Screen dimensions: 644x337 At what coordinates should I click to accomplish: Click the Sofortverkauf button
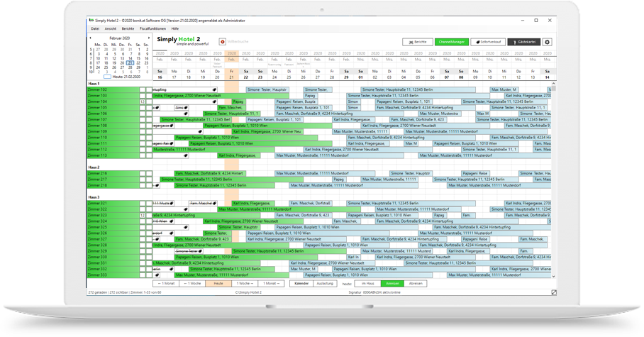(x=487, y=43)
